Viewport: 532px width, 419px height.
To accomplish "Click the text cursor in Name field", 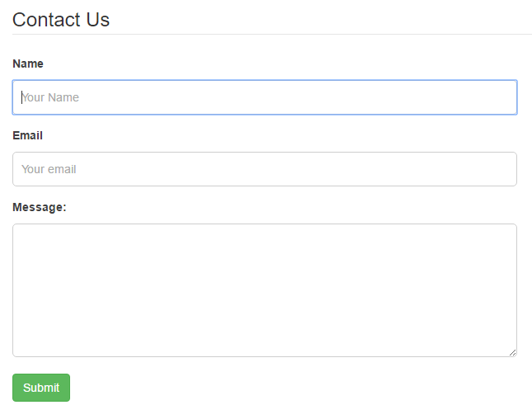I will pyautogui.click(x=22, y=97).
